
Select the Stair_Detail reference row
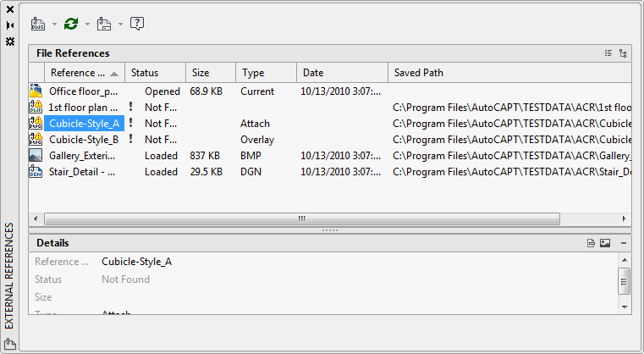[82, 172]
